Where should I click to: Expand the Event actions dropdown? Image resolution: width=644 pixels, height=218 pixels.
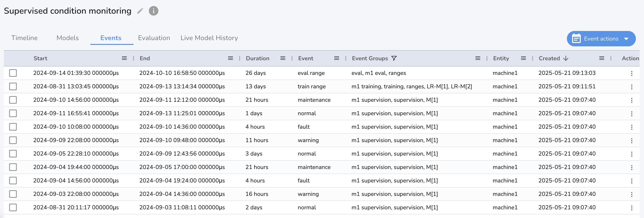[x=601, y=39]
